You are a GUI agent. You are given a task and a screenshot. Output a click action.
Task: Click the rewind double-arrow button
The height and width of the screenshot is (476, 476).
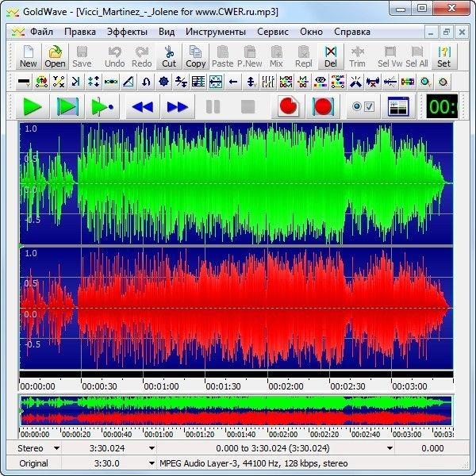(142, 106)
